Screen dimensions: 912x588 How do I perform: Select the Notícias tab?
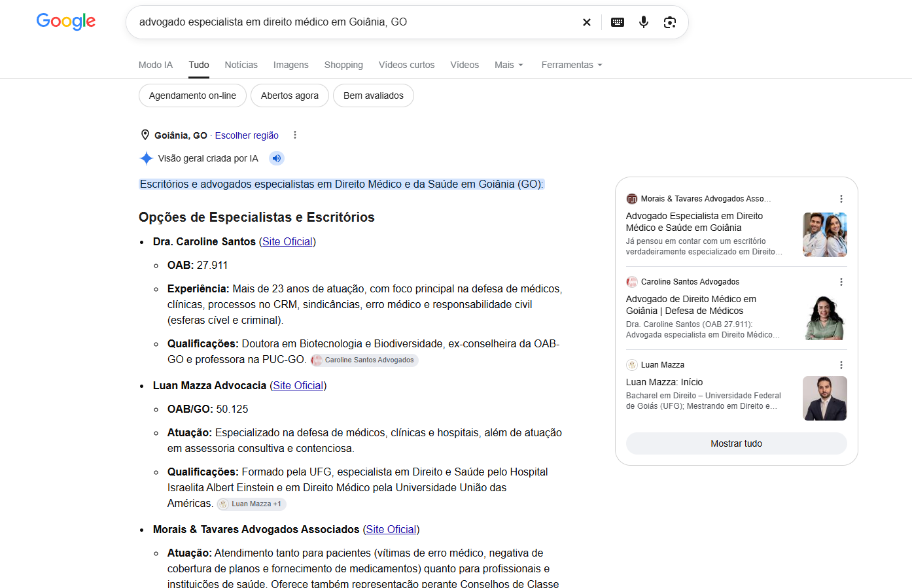241,65
